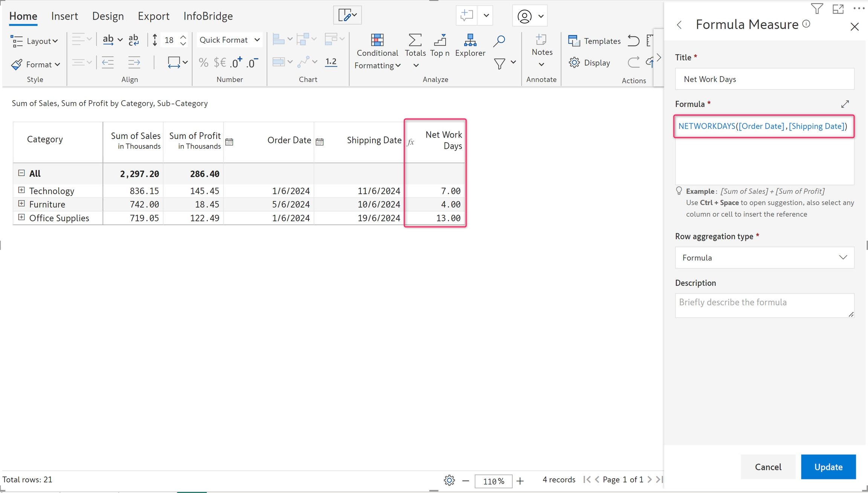Click the Cancel button
The height and width of the screenshot is (493, 868).
point(768,467)
